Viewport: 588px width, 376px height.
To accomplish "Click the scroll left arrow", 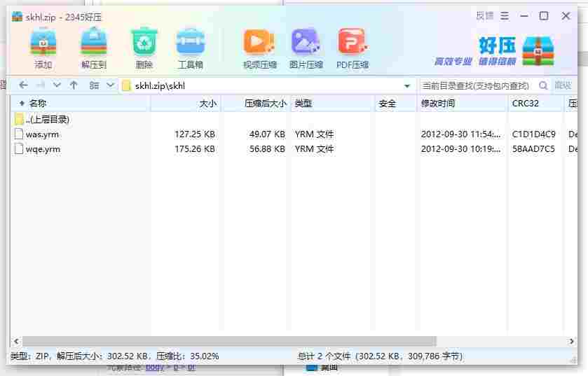I will (x=16, y=341).
